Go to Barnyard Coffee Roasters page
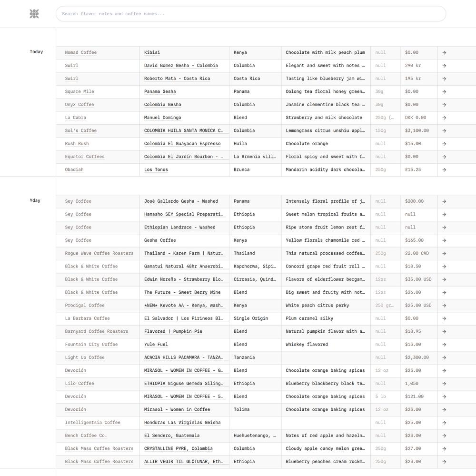 [x=97, y=332]
